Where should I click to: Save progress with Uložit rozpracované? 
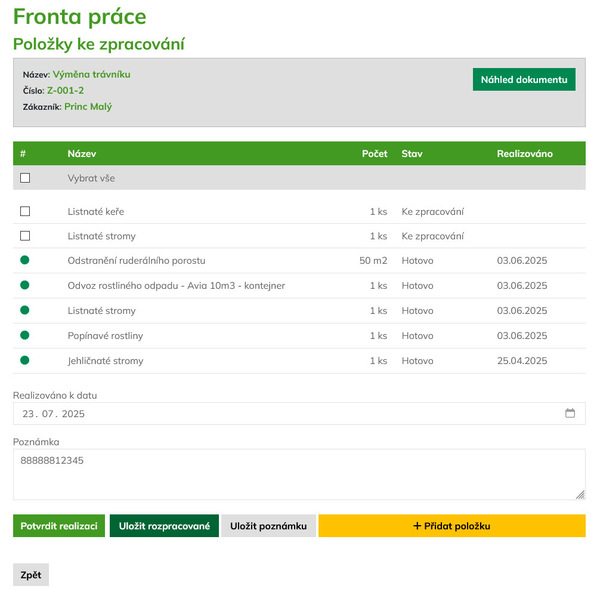pos(164,526)
